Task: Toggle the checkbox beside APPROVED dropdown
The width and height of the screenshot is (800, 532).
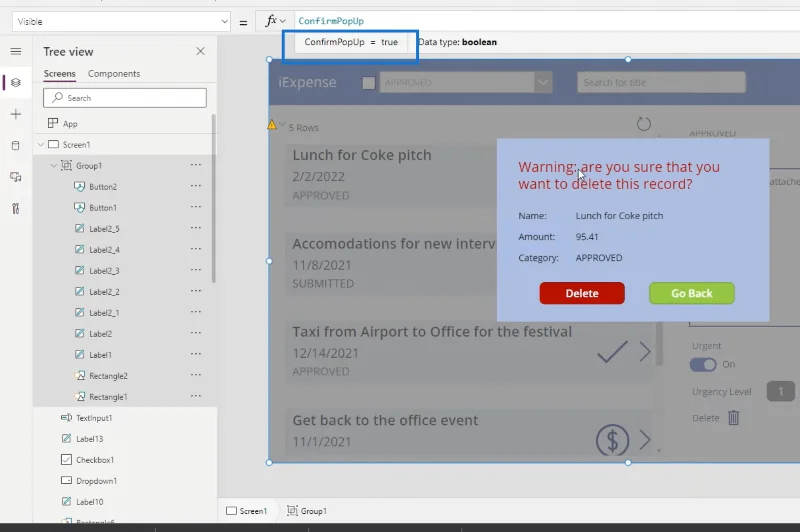Action: pos(368,83)
